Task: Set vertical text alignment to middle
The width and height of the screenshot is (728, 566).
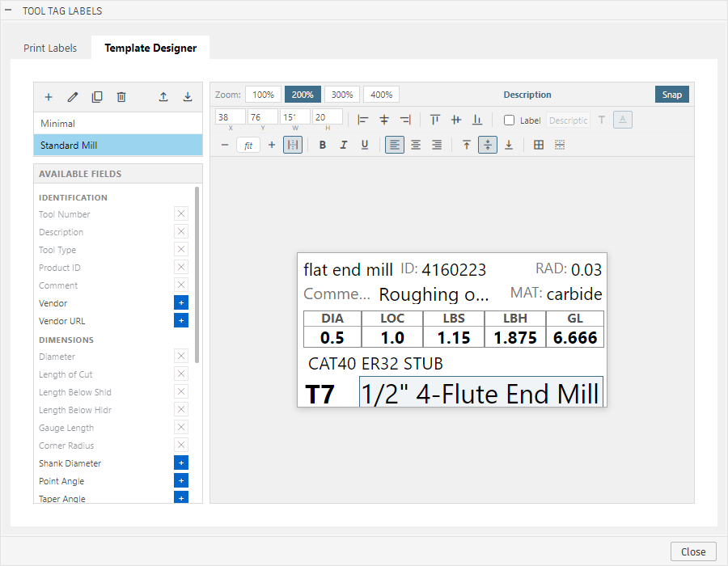Action: coord(488,145)
